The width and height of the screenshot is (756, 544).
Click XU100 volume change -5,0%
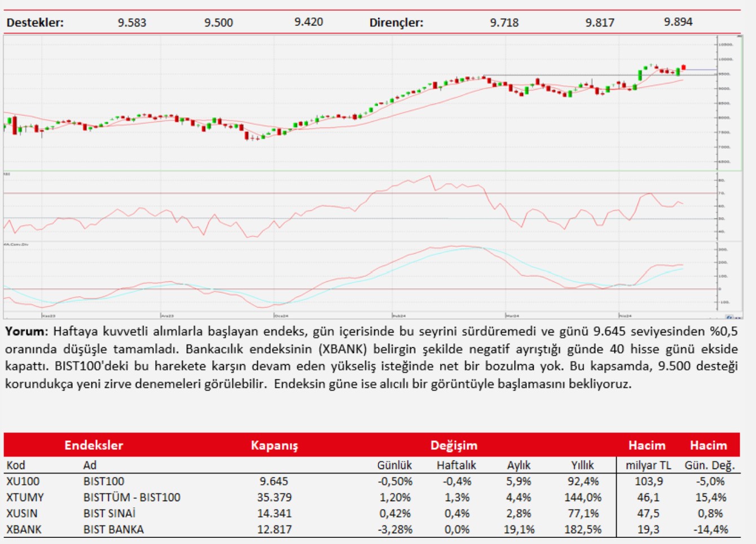point(710,481)
